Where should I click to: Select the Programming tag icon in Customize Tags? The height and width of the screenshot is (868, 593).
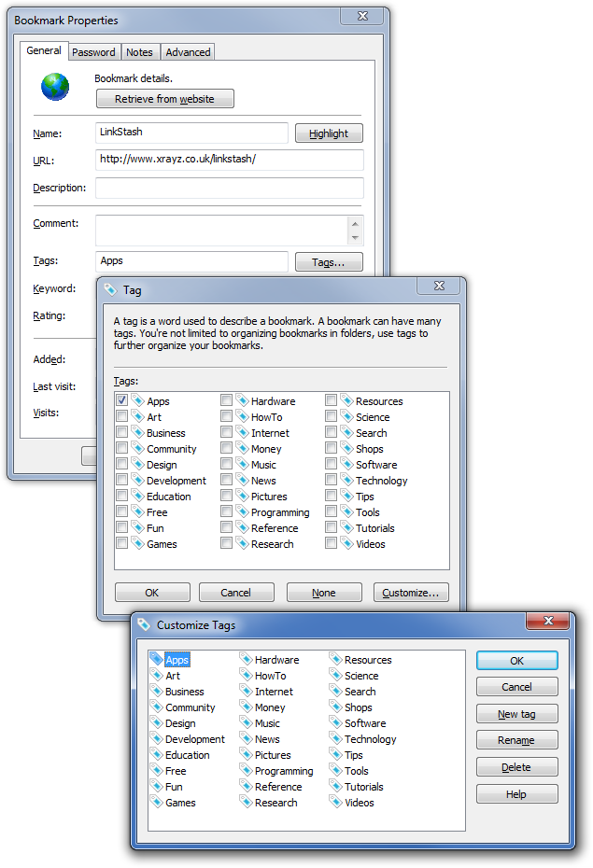coord(246,771)
